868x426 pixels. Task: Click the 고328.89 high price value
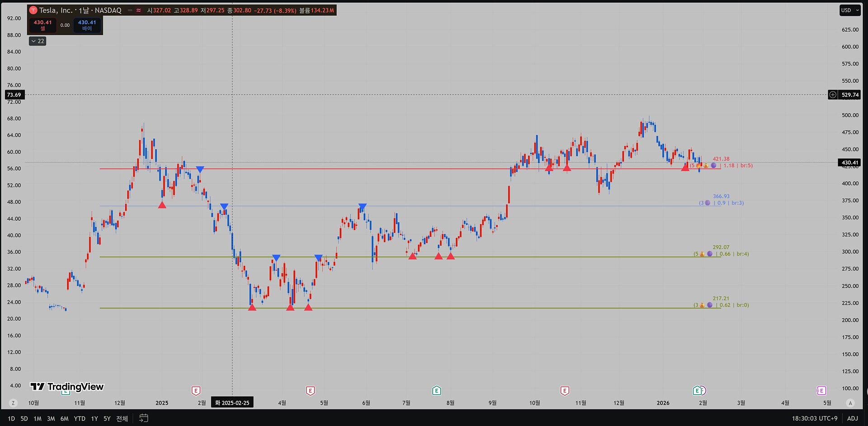tap(186, 10)
